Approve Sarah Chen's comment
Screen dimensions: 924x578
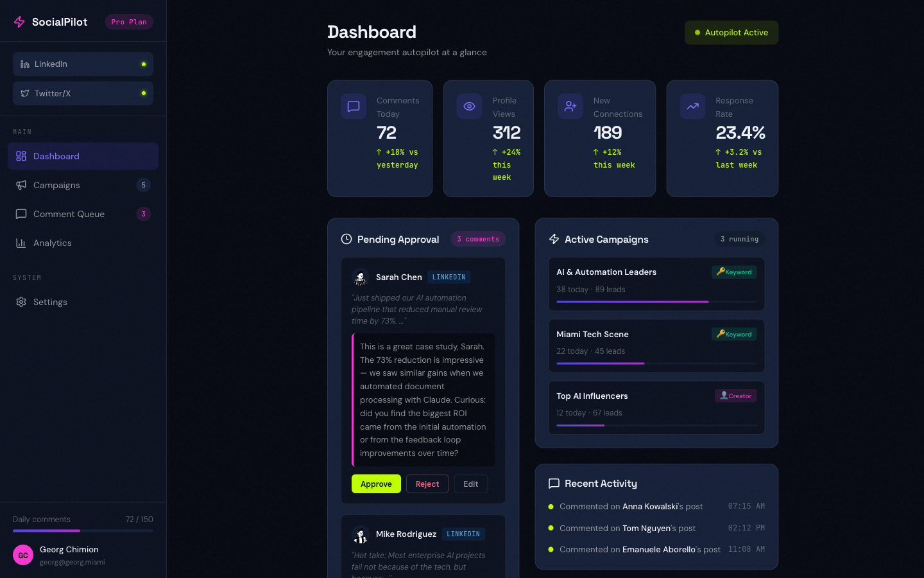point(376,484)
